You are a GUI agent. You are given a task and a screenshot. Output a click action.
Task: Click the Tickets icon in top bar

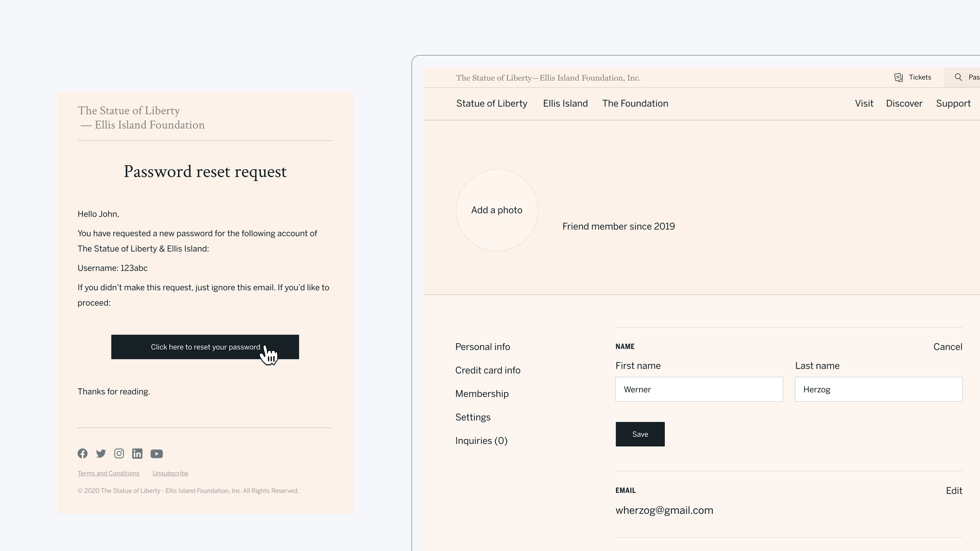click(x=898, y=77)
